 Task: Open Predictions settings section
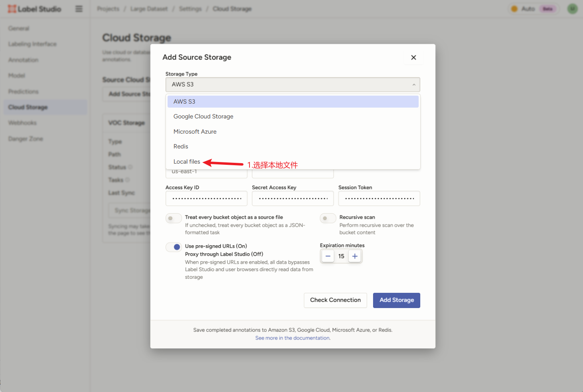pyautogui.click(x=45, y=92)
